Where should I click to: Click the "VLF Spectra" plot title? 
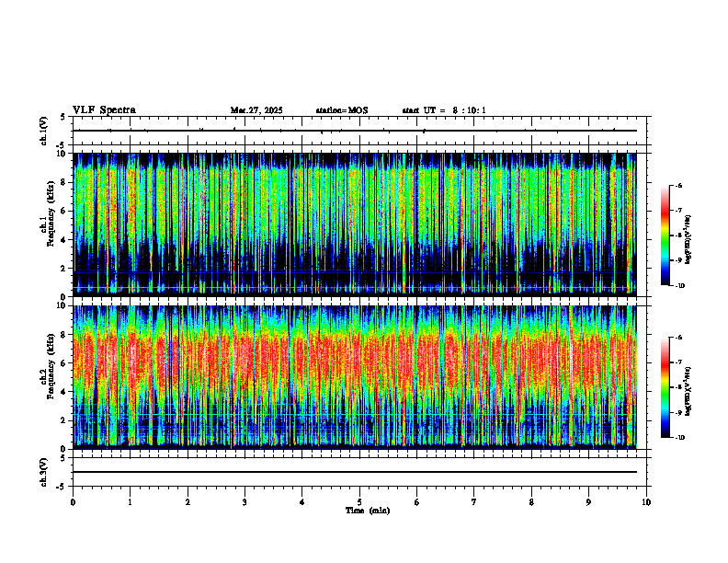point(104,110)
